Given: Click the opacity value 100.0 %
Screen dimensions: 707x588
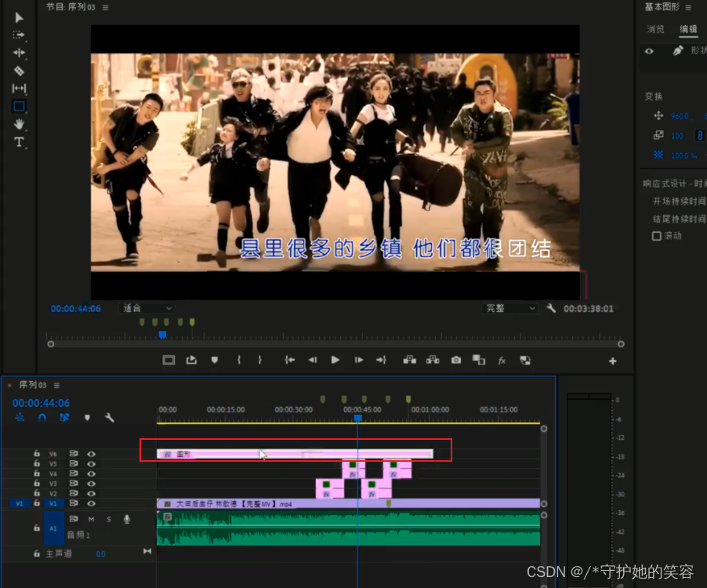Looking at the screenshot, I should point(683,155).
